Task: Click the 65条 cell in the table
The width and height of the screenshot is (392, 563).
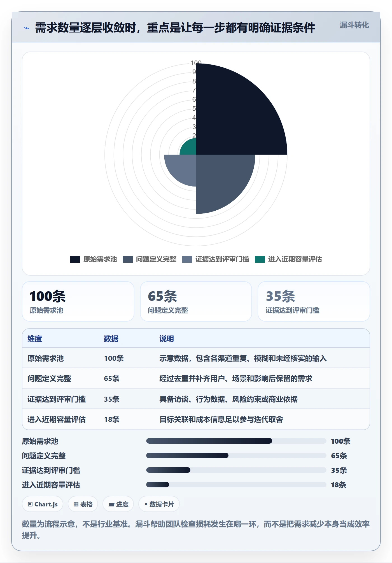Action: (112, 378)
